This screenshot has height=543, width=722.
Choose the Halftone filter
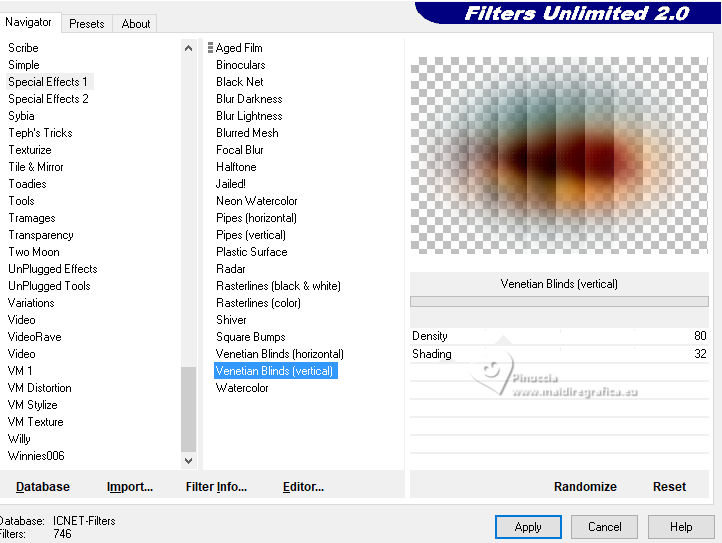coord(236,167)
